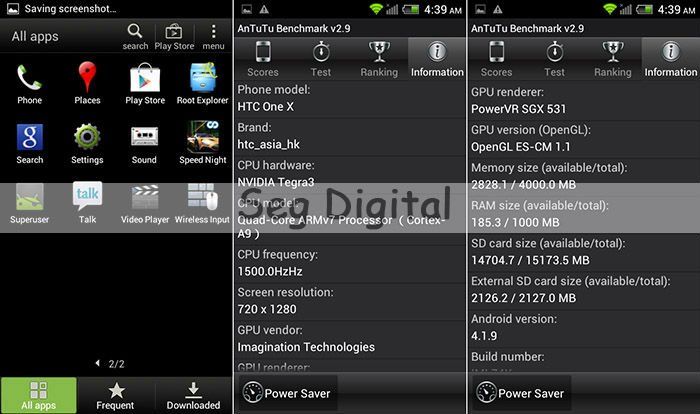700x414 pixels.
Task: Launch the Places app
Action: tap(87, 84)
